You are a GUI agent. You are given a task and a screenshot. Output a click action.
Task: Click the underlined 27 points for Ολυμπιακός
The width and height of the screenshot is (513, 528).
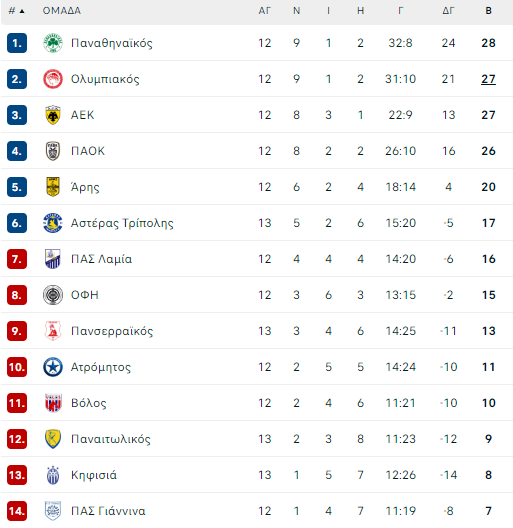pos(488,79)
